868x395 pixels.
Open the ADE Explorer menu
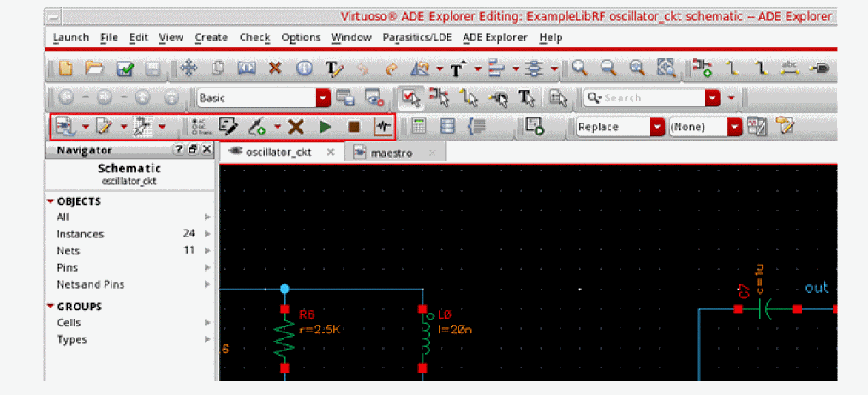[x=495, y=38]
